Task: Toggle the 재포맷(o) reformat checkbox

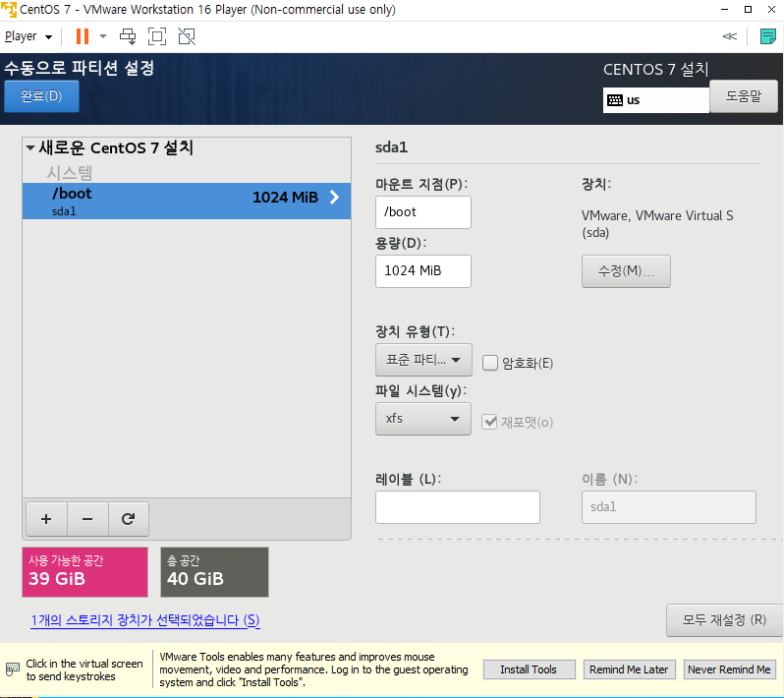Action: click(489, 422)
